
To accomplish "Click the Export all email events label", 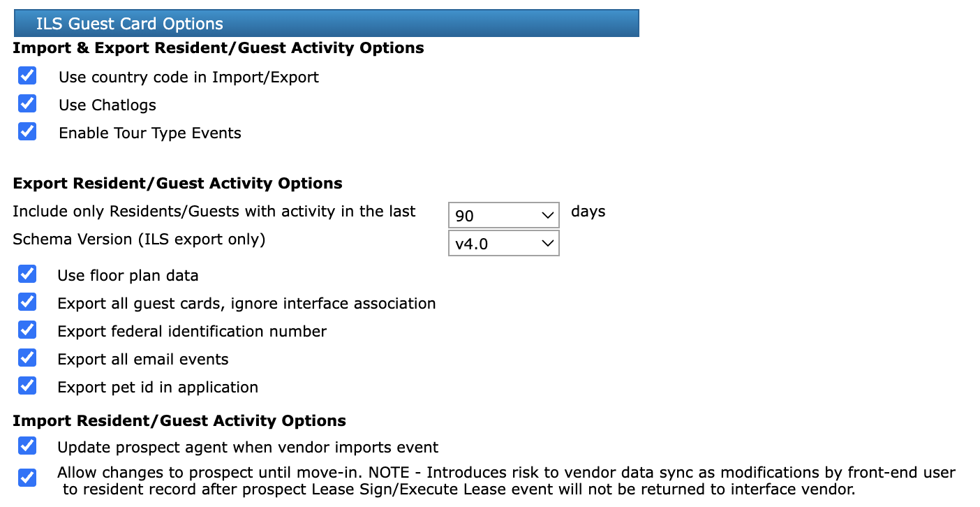I will point(143,360).
